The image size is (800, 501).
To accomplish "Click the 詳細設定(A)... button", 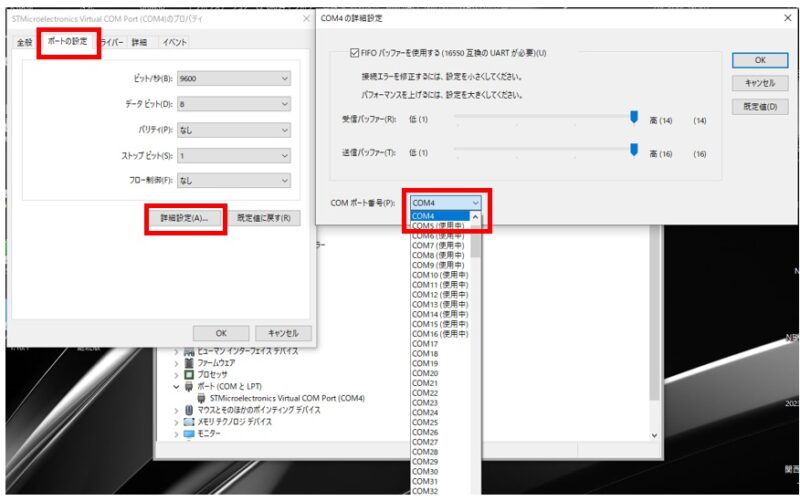I will click(x=185, y=218).
